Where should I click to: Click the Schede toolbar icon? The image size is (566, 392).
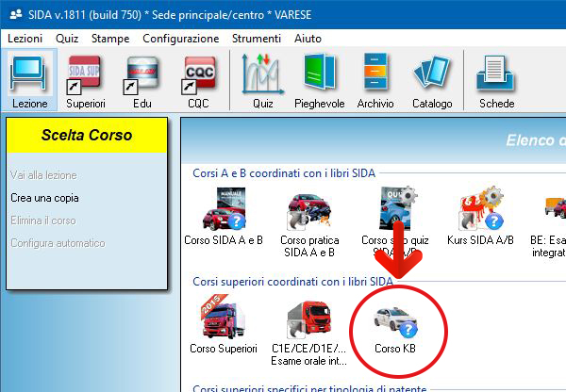496,80
